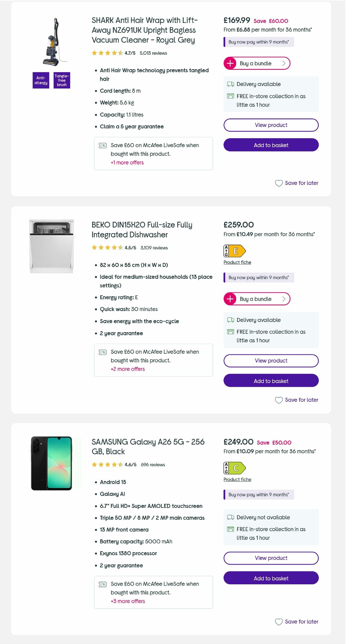Click the delivery not available truck icon for the Samsung phone
Image resolution: width=346 pixels, height=644 pixels.
pos(230,517)
